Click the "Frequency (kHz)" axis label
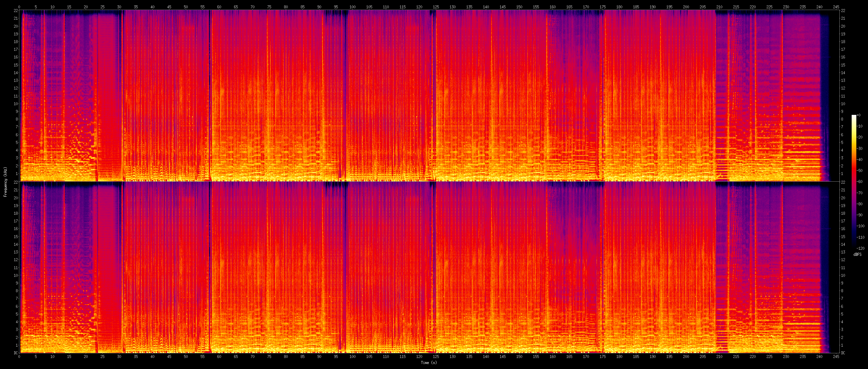 pyautogui.click(x=5, y=181)
